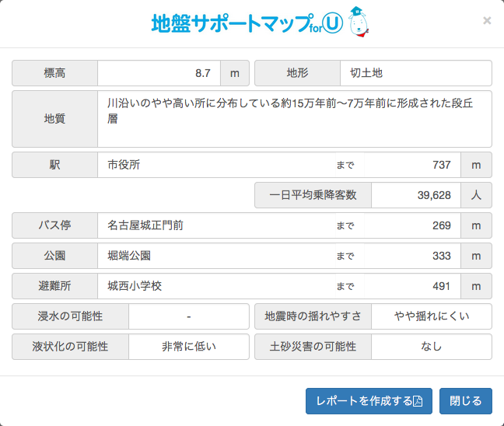Click the flood possibility value dash
The height and width of the screenshot is (426, 504).
[189, 316]
